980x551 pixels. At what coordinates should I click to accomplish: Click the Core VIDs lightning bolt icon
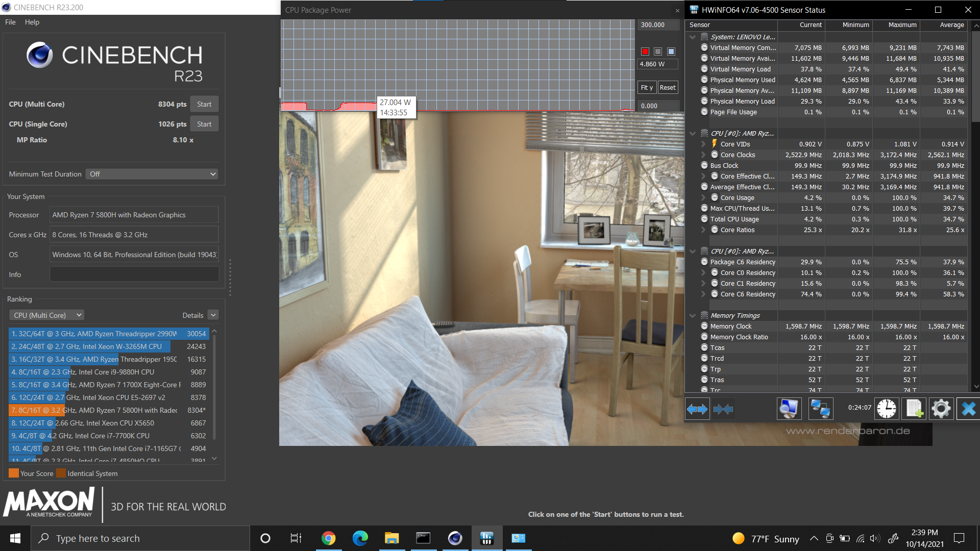(x=715, y=144)
